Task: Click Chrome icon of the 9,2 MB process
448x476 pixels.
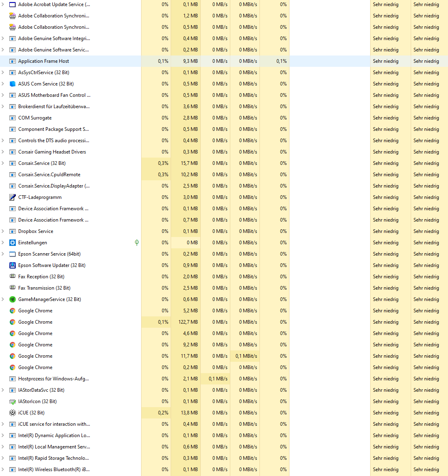Action: pos(13,345)
